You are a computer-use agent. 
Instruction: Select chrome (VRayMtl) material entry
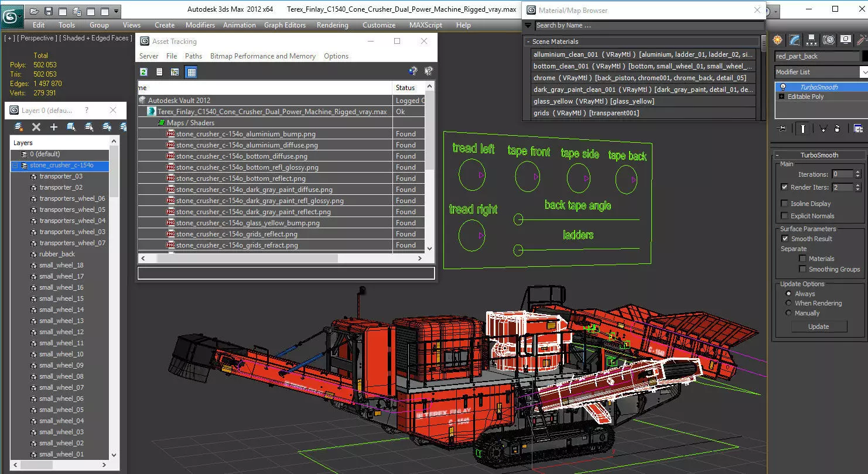click(x=643, y=78)
